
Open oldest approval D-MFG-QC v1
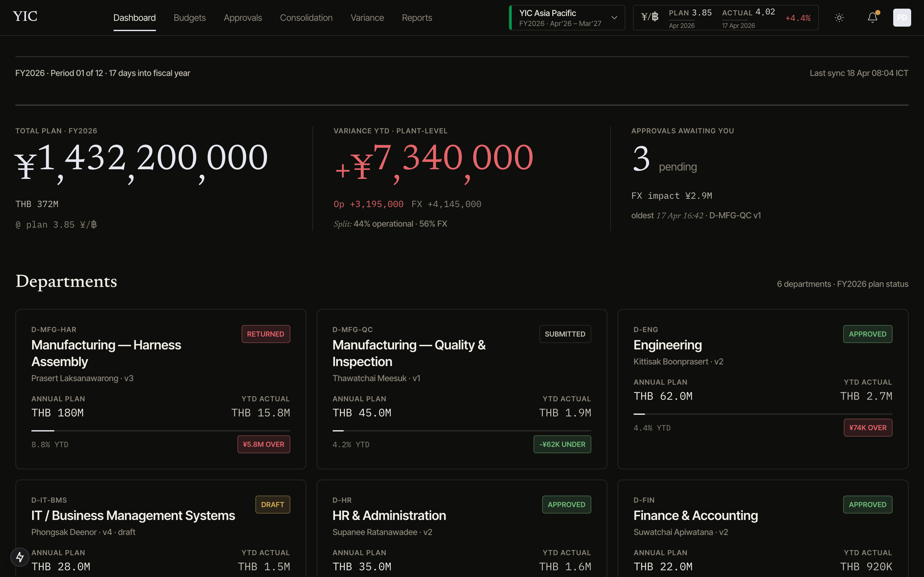735,215
